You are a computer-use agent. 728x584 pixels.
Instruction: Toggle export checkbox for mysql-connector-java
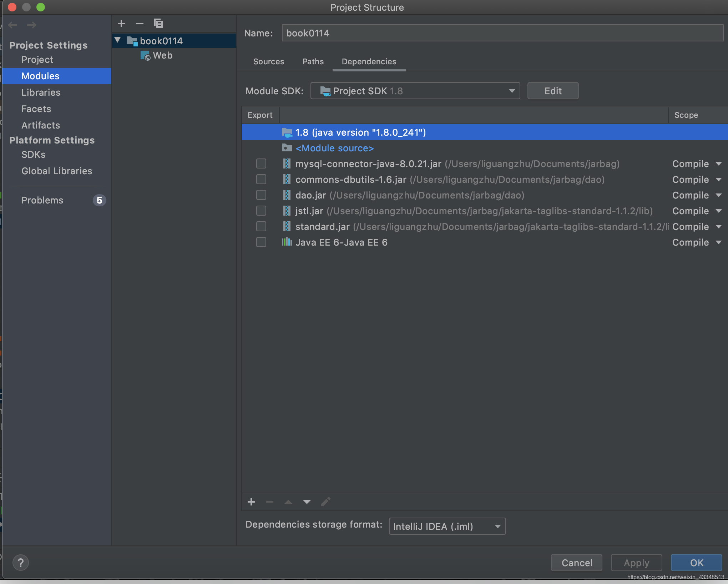click(261, 163)
